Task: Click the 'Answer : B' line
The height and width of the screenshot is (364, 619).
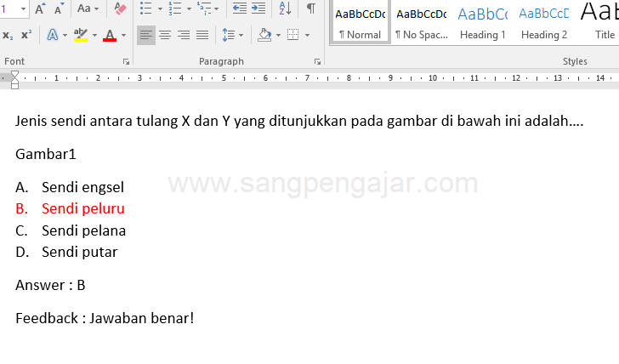Action: pyautogui.click(x=50, y=285)
